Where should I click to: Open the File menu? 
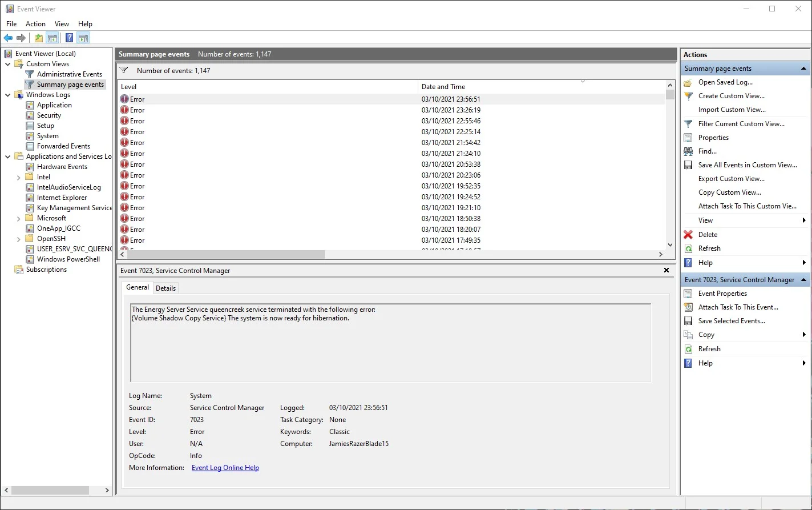[11, 24]
